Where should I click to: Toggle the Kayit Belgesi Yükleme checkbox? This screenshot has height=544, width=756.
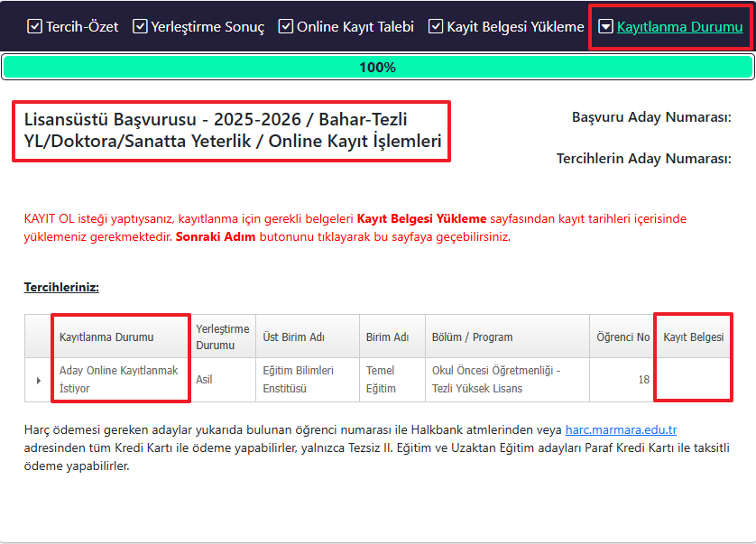click(x=438, y=26)
